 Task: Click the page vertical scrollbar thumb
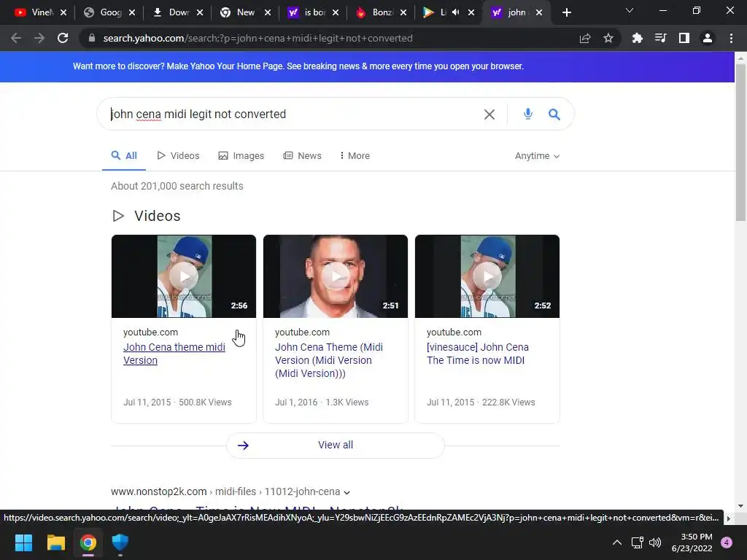(740, 141)
